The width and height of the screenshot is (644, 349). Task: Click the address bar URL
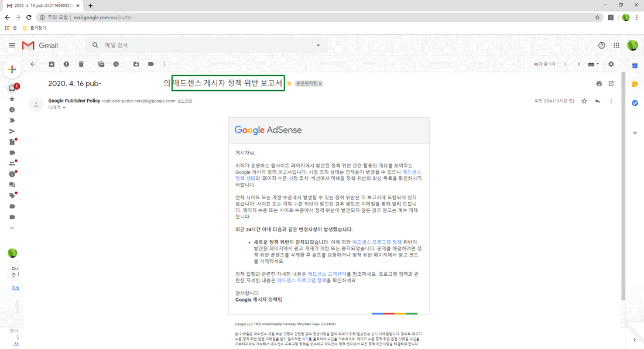pos(102,17)
